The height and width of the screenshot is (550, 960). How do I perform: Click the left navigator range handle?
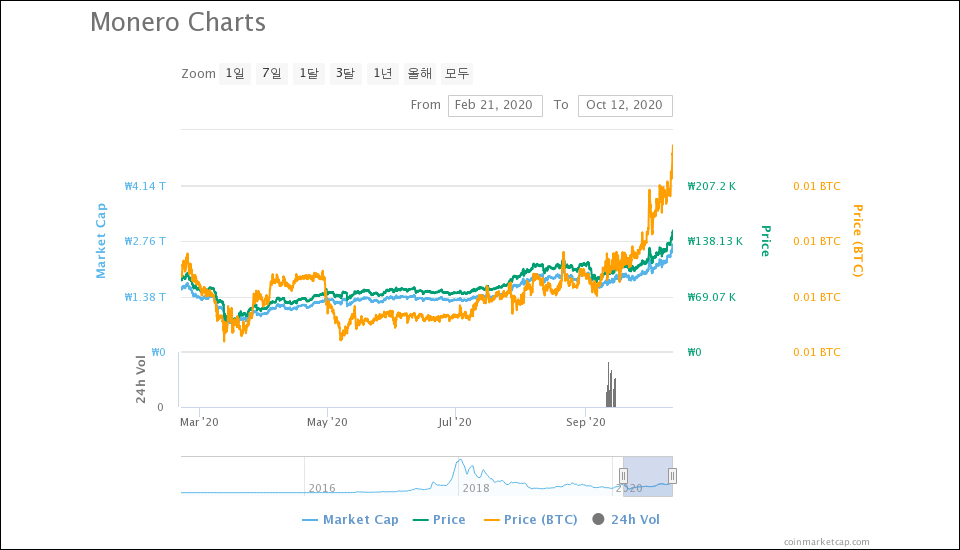[x=623, y=476]
